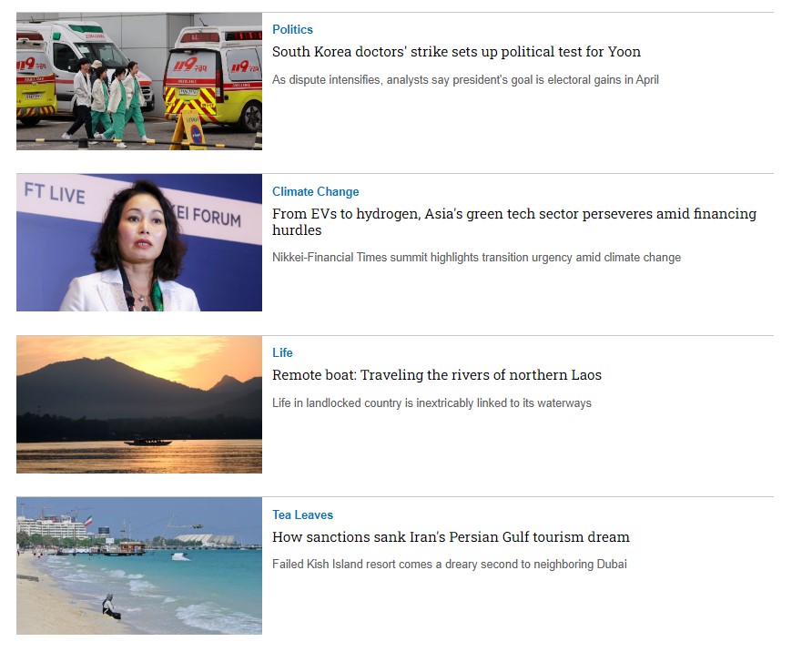The image size is (812, 652).
Task: Open the Life category link
Action: [282, 352]
